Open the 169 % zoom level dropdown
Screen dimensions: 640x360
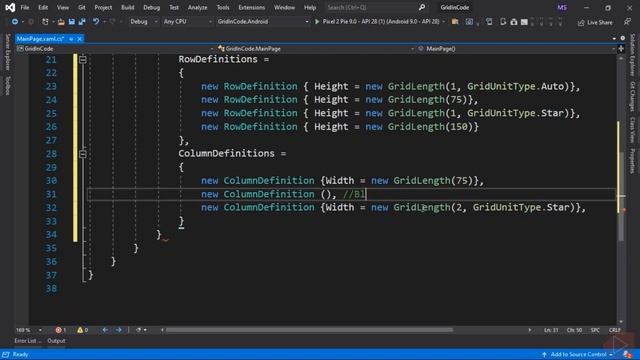coord(29,330)
